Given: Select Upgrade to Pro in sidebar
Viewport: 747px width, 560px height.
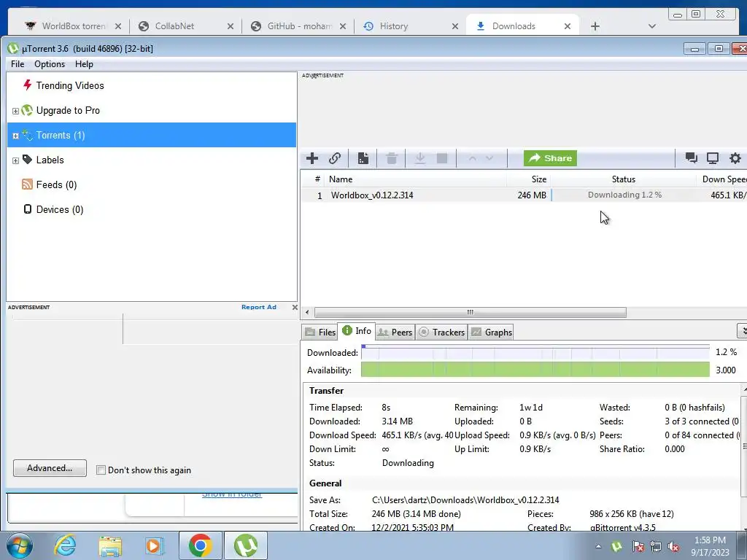Looking at the screenshot, I should click(68, 111).
